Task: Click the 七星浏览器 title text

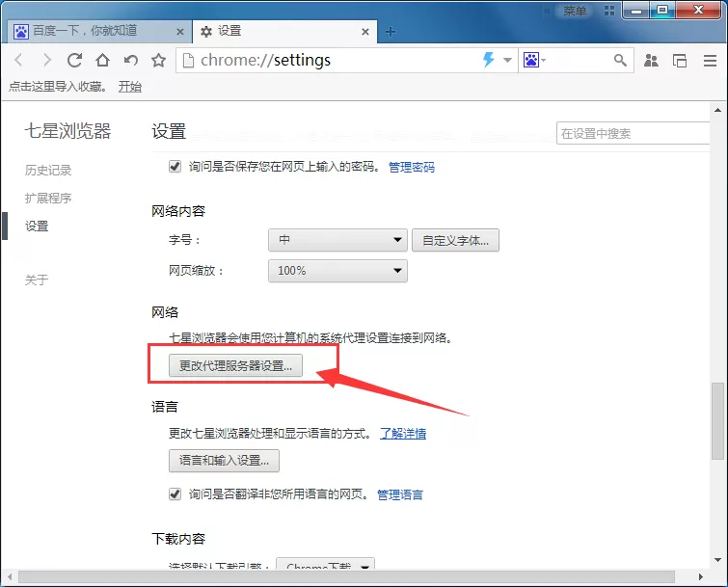Action: pos(67,131)
